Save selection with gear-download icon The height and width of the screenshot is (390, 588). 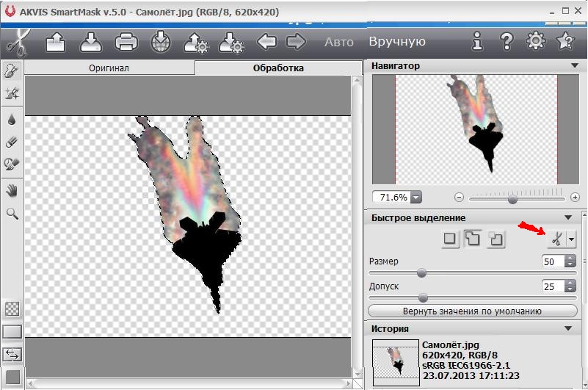click(231, 42)
